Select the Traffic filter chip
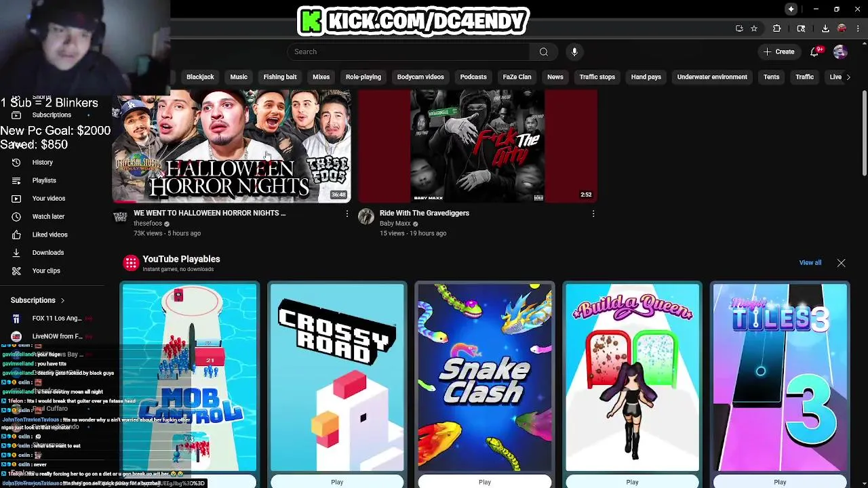This screenshot has height=488, width=868. 804,77
